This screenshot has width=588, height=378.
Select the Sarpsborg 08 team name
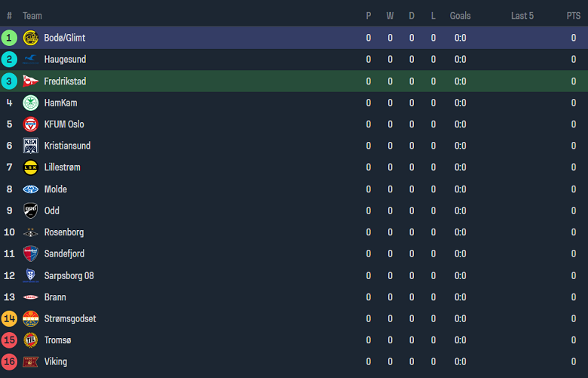69,275
